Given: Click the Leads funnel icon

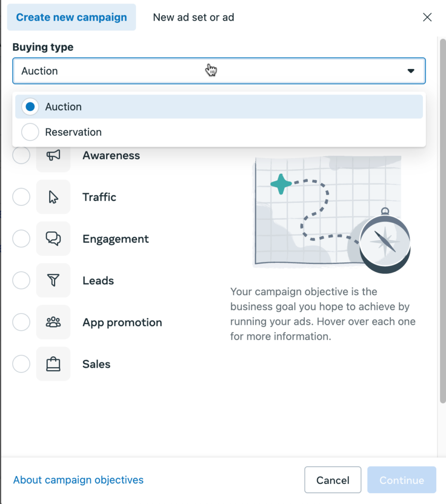Looking at the screenshot, I should pos(53,281).
